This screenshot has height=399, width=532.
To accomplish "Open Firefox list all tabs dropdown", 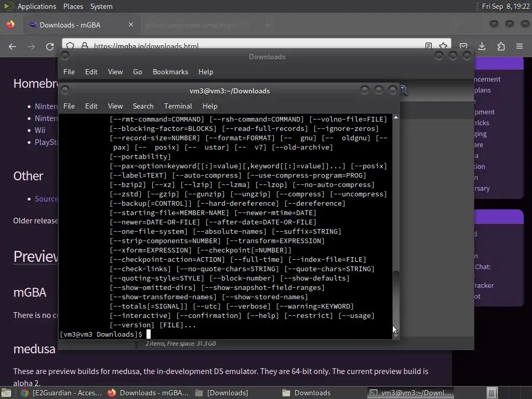I will point(456,24).
